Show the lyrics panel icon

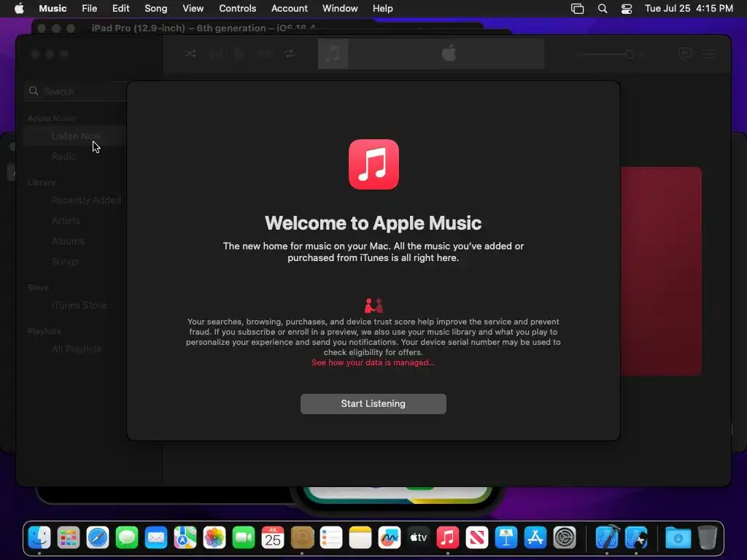[x=685, y=54]
